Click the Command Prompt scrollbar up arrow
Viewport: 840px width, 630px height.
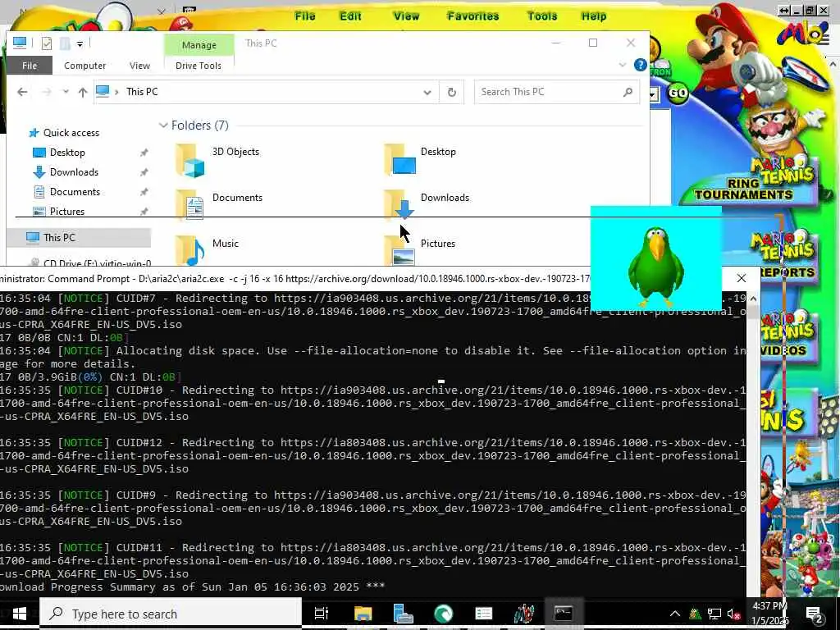point(753,299)
